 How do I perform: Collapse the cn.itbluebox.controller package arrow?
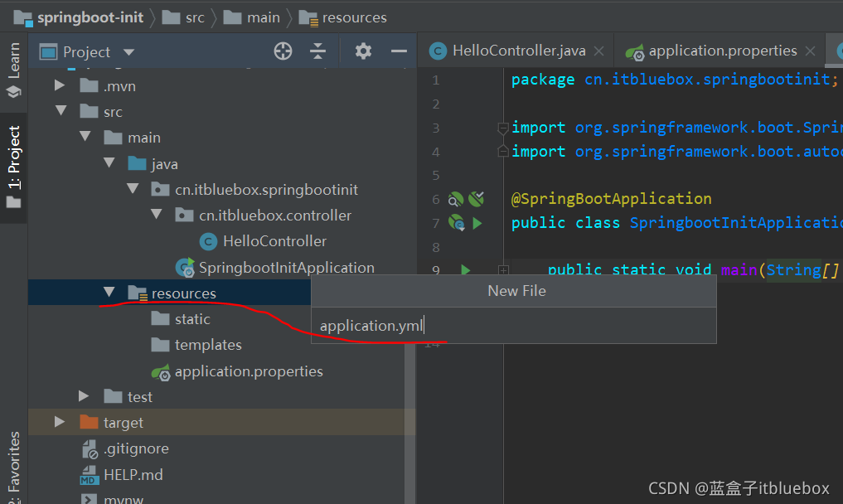(157, 214)
